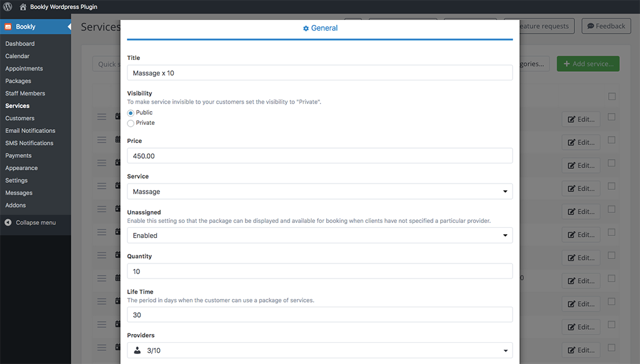
Task: Click the person icon in Providers field
Action: 137,350
